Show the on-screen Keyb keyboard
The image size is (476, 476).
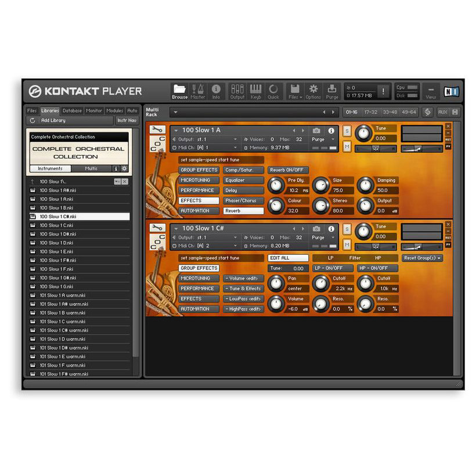[255, 92]
